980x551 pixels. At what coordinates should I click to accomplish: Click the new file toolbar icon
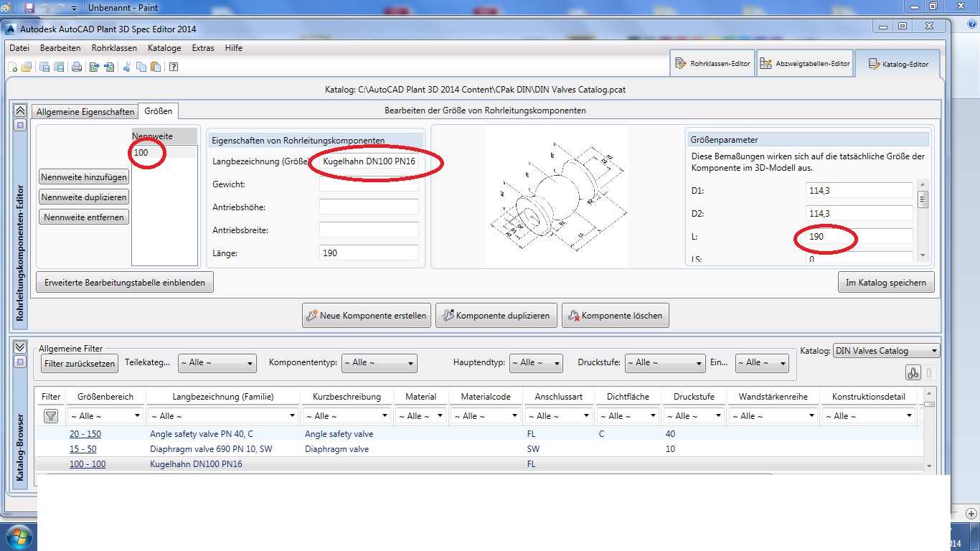(x=13, y=67)
